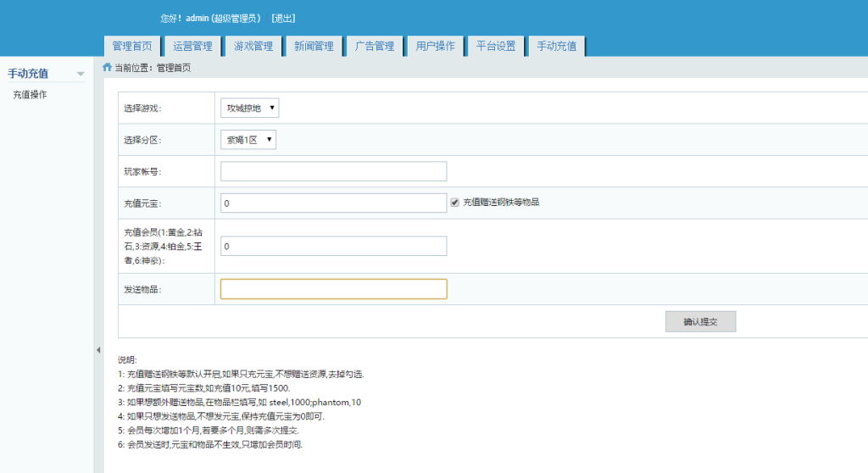
Task: Select the 手动充值 tab
Action: tap(556, 47)
